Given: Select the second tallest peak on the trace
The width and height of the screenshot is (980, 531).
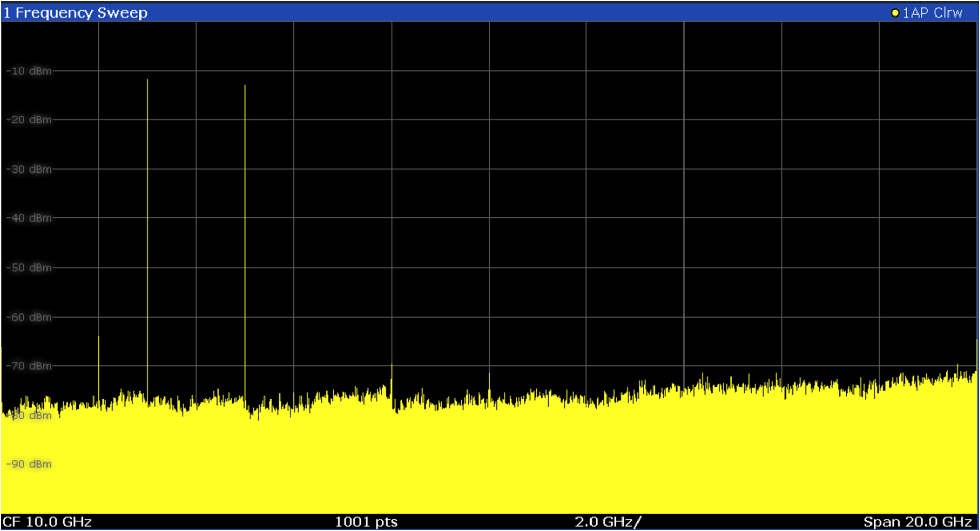Looking at the screenshot, I should 244,88.
